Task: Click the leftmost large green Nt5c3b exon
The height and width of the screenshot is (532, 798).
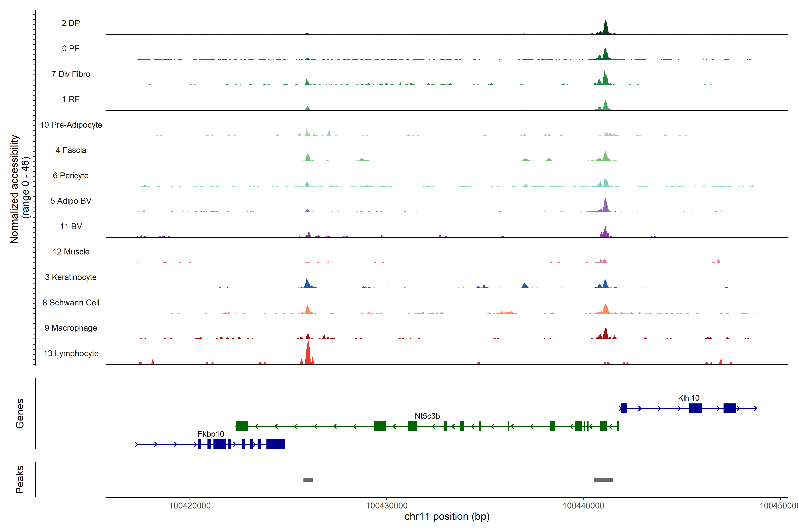Action: click(242, 426)
